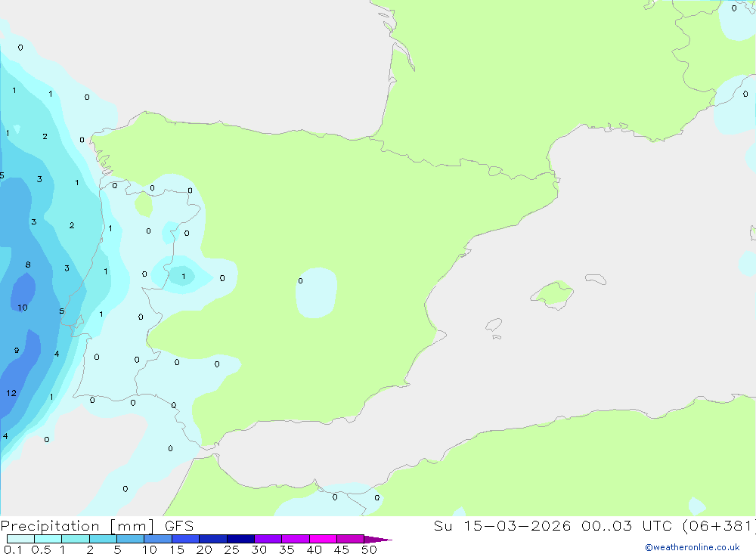
Task: Click the 30–35 mm purple legend swatch
Action: [268, 539]
